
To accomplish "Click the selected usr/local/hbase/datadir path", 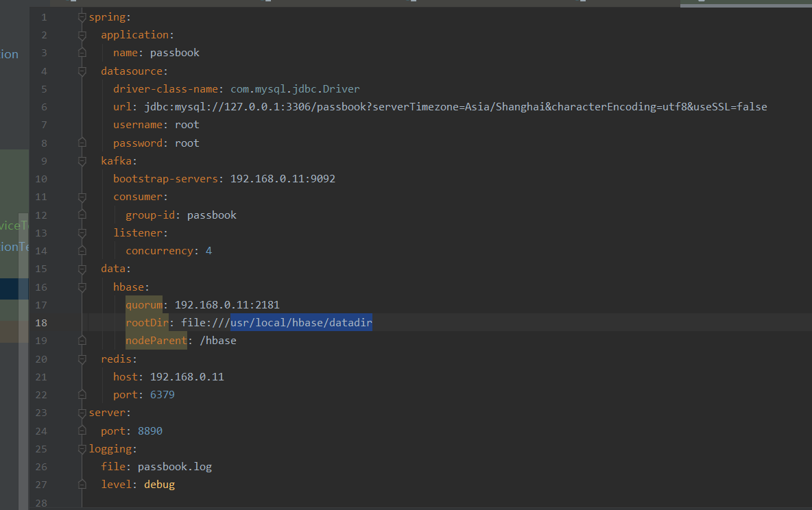I will pos(301,323).
